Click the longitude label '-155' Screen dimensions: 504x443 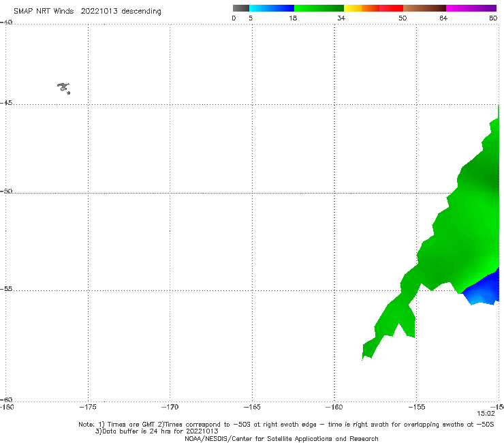(x=417, y=407)
